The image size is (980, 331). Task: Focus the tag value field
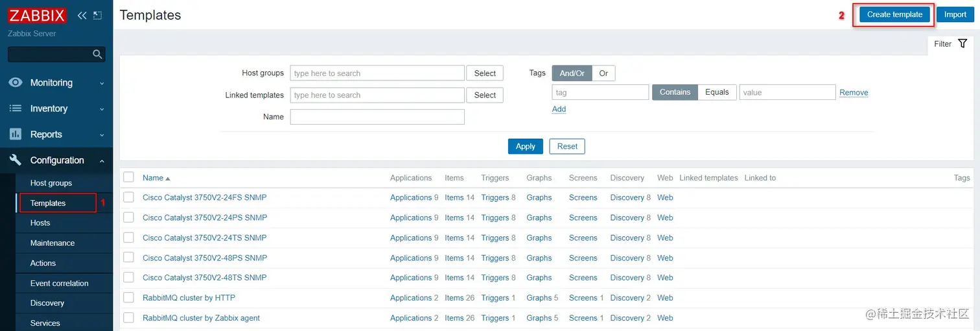[x=787, y=92]
